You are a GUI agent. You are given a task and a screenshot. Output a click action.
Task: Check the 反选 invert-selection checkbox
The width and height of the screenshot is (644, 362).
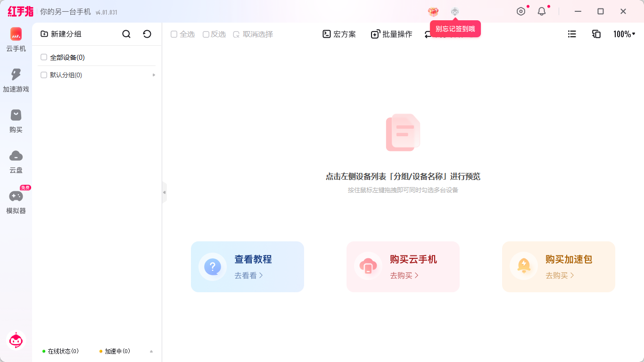[x=206, y=34]
